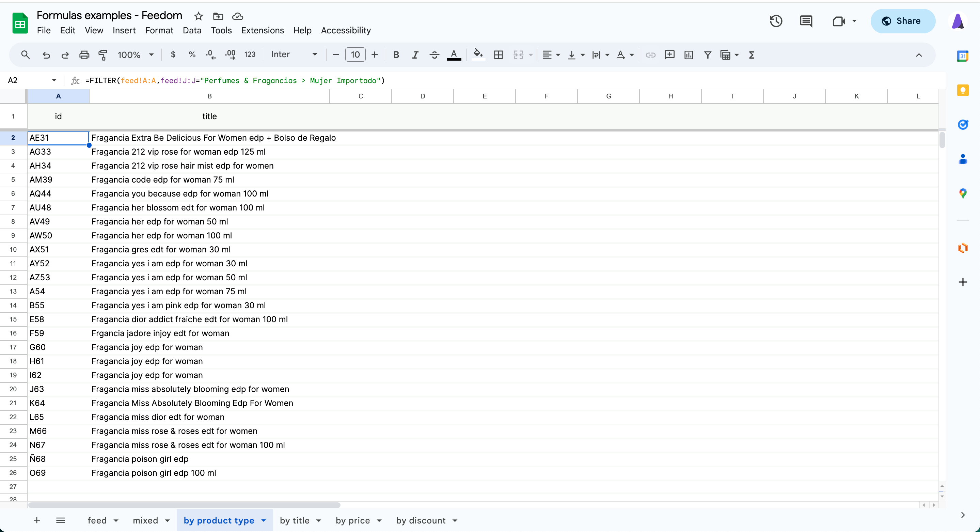The image size is (980, 532).
Task: Open the File menu
Action: tap(44, 30)
